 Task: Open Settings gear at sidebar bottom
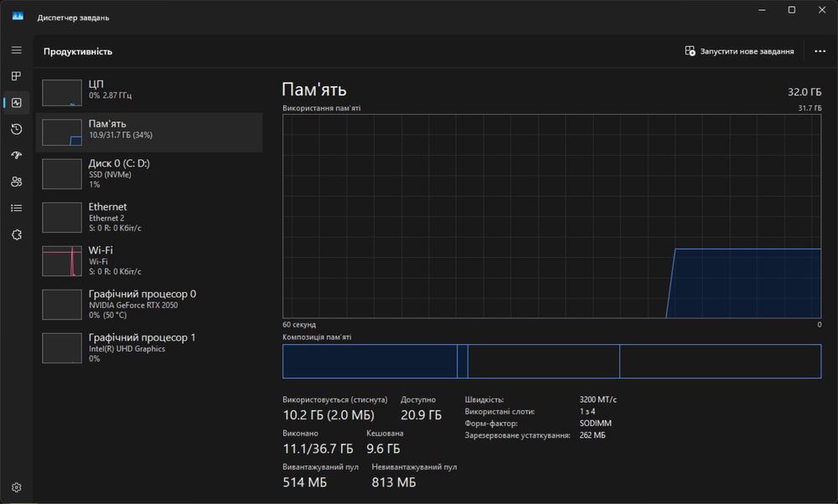(x=17, y=487)
